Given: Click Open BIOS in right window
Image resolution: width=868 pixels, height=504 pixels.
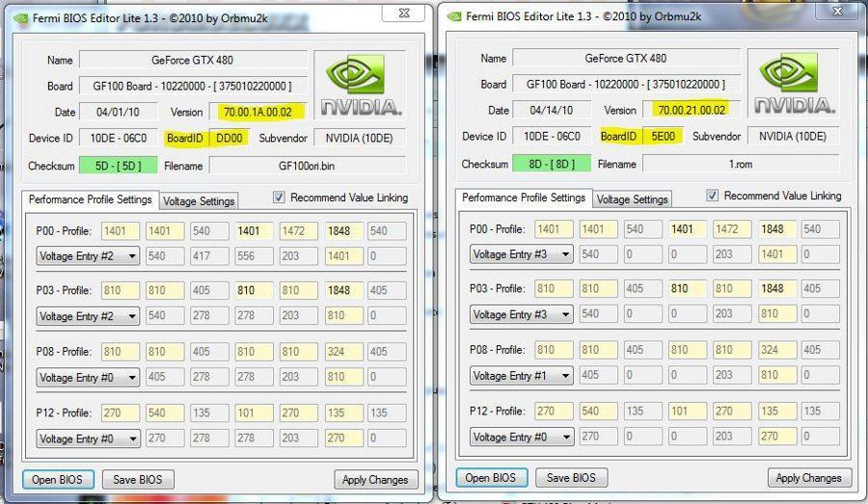Looking at the screenshot, I should [491, 478].
